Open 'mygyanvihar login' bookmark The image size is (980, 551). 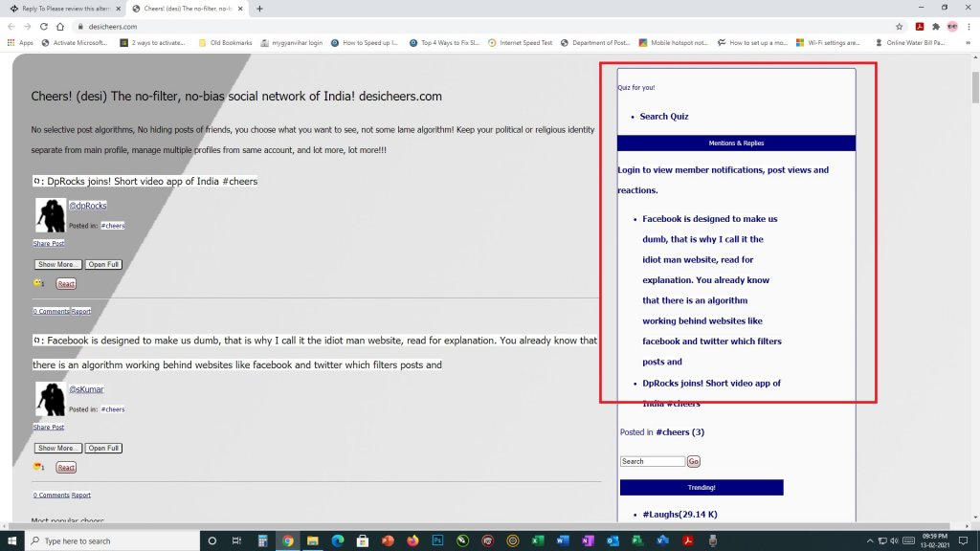pos(292,42)
